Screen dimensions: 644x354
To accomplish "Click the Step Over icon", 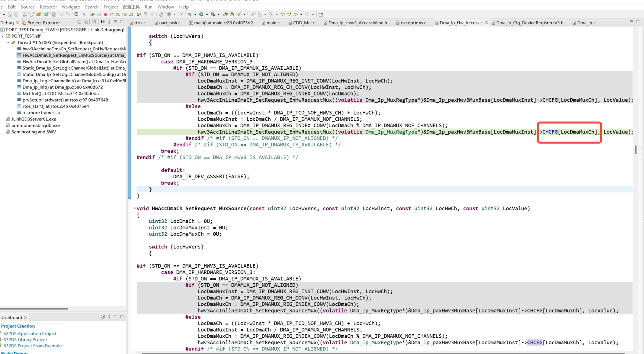I will (125, 14).
